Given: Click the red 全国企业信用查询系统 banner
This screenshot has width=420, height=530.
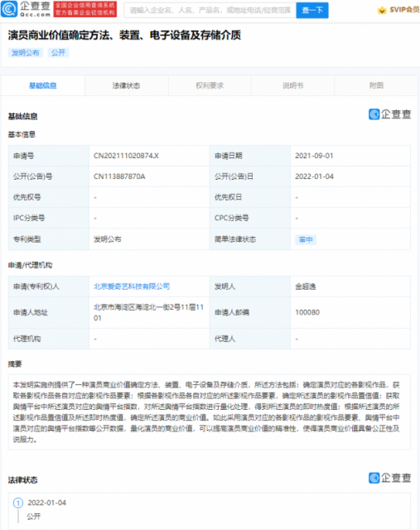Looking at the screenshot, I should [85, 9].
